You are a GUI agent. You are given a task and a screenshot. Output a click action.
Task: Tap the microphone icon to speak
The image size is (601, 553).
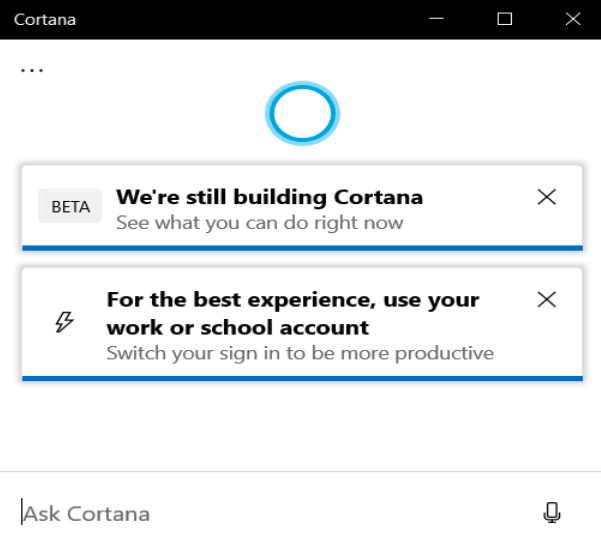[x=552, y=512]
